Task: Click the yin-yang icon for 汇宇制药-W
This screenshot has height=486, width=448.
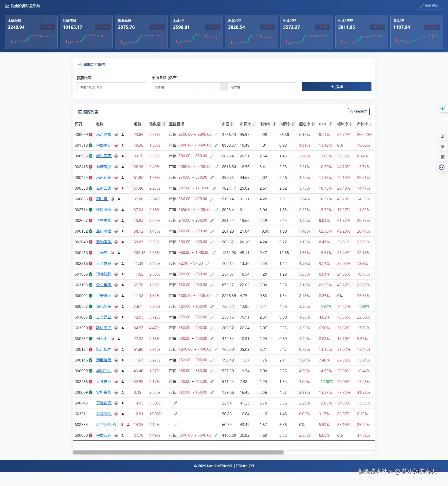Action: [122, 425]
